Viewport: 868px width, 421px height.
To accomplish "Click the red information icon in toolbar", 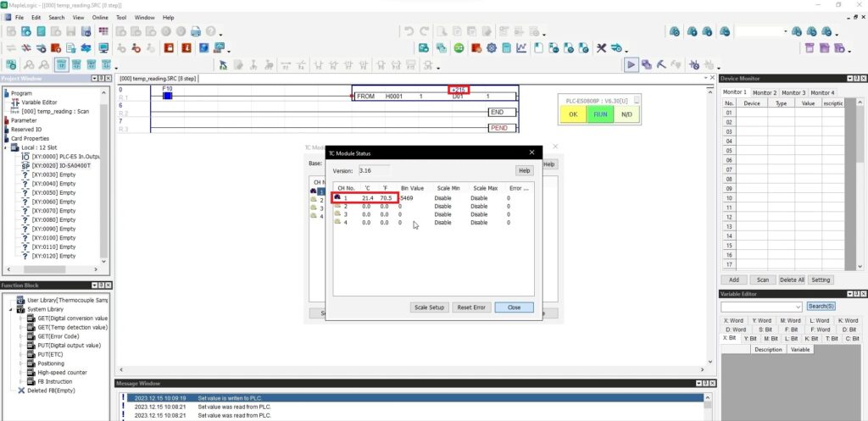I will click(x=186, y=48).
